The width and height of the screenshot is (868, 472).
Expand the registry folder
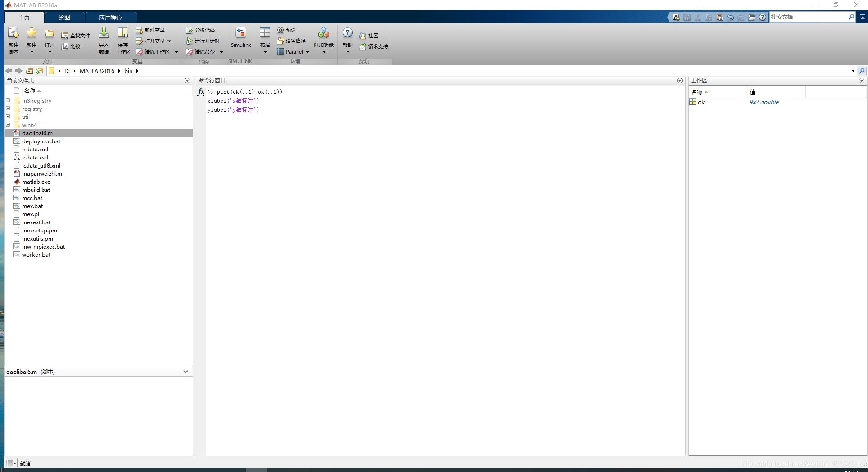(x=8, y=109)
